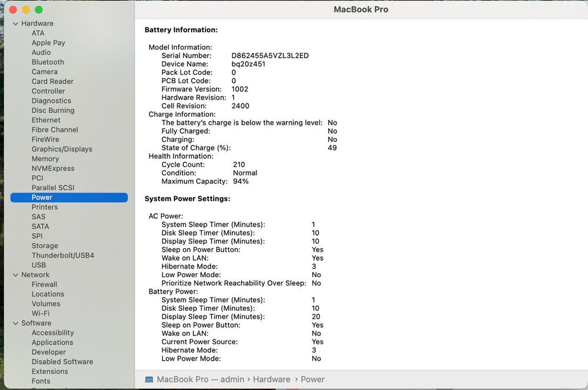
Task: Open Developer under Software
Action: coord(48,352)
